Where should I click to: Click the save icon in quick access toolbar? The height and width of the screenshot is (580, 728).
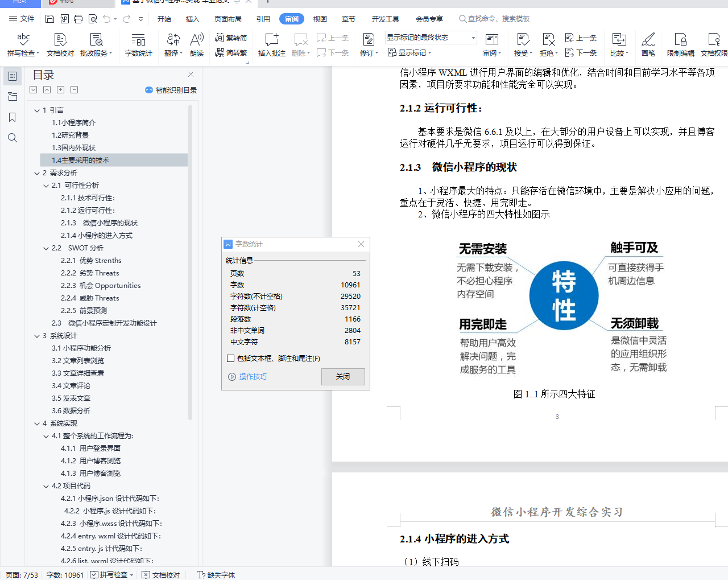click(x=50, y=19)
